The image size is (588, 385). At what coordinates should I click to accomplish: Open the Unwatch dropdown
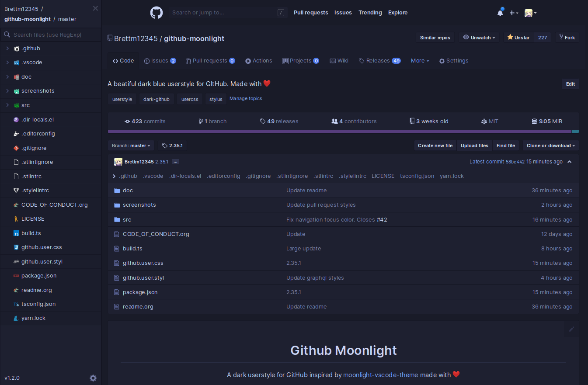click(x=479, y=38)
